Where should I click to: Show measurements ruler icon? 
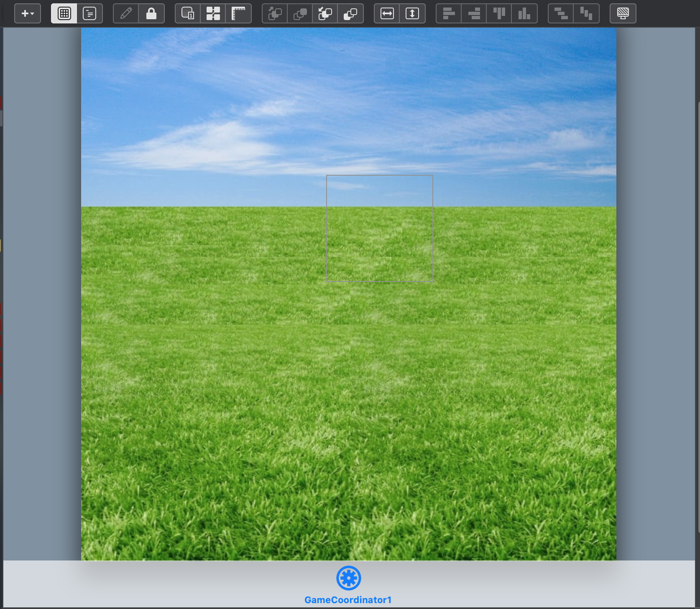[x=238, y=13]
